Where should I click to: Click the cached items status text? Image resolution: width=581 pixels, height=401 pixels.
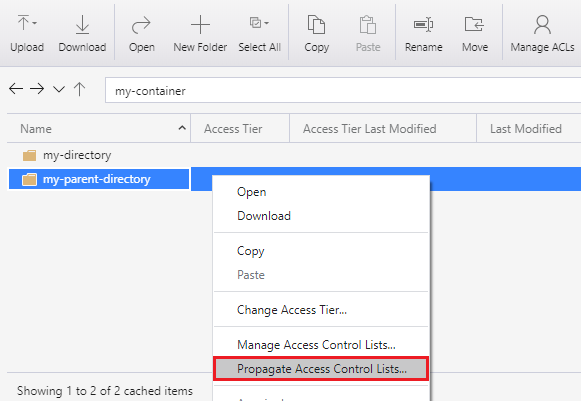pyautogui.click(x=105, y=391)
